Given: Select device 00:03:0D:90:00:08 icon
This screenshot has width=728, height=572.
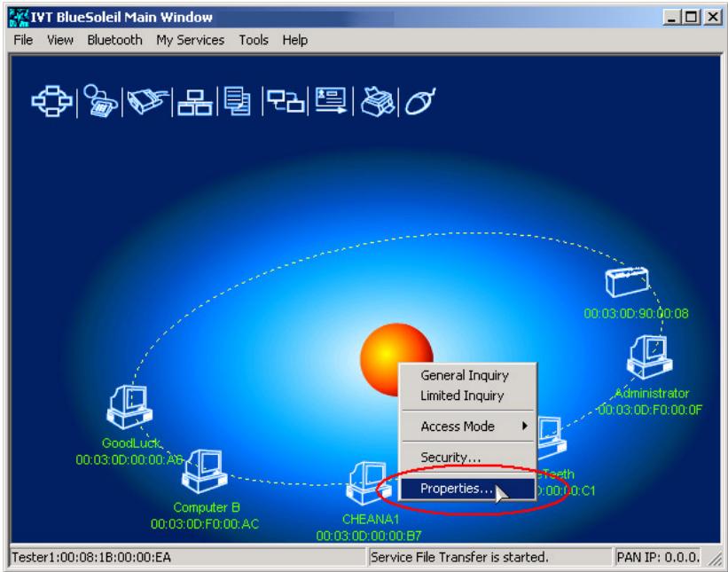Looking at the screenshot, I should coord(627,282).
